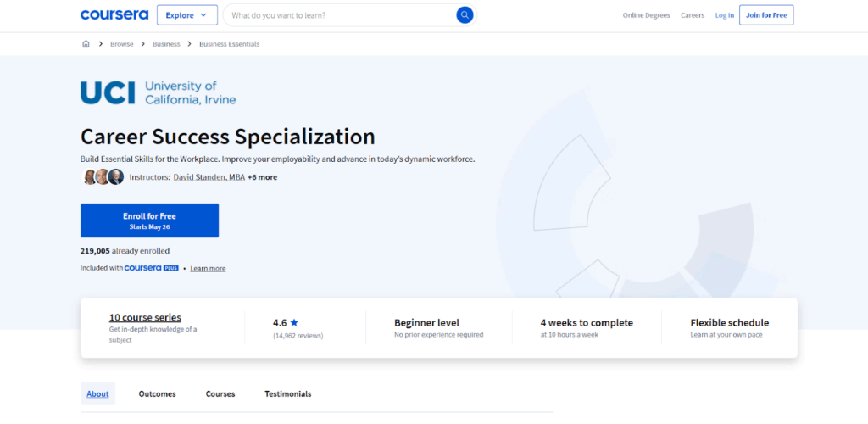Switch to the Outcomes tab
Screen dimensions: 868x424
tap(158, 394)
